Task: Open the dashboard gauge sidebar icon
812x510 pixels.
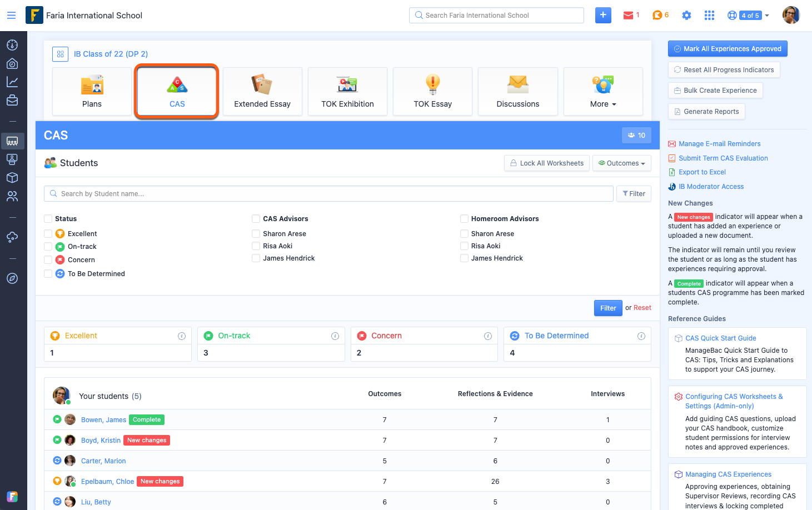Action: point(12,45)
